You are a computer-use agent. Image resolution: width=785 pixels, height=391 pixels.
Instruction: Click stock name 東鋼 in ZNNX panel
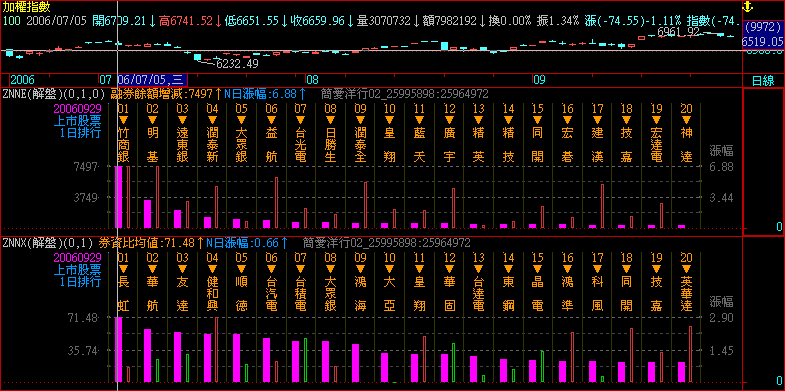pyautogui.click(x=508, y=294)
